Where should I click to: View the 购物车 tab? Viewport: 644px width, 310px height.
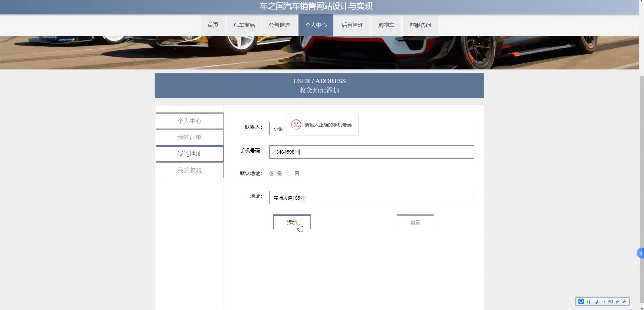coord(386,25)
